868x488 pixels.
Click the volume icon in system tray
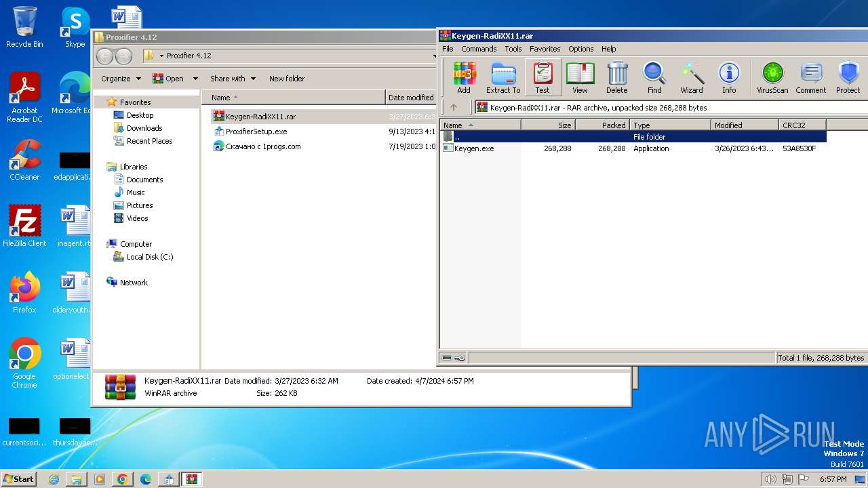(770, 479)
